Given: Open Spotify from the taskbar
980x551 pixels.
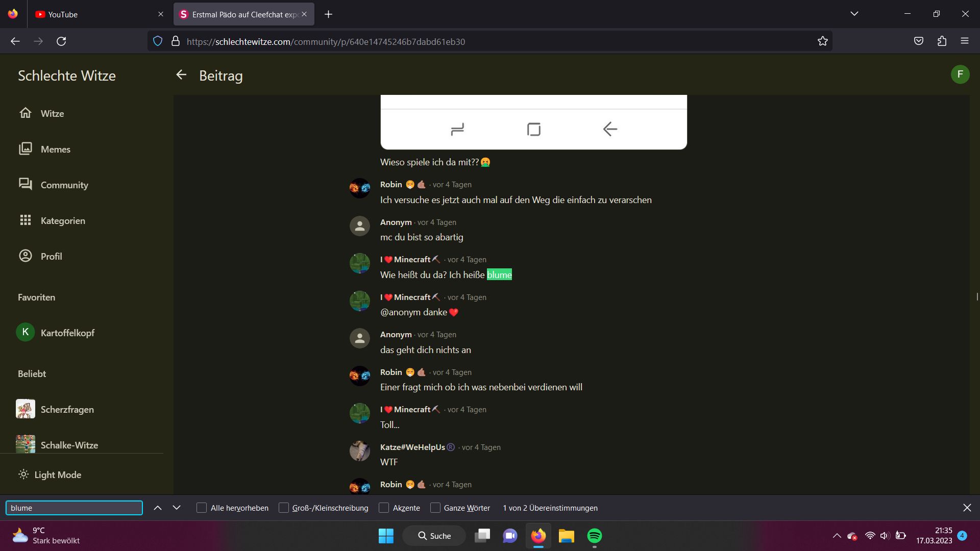Looking at the screenshot, I should [594, 536].
